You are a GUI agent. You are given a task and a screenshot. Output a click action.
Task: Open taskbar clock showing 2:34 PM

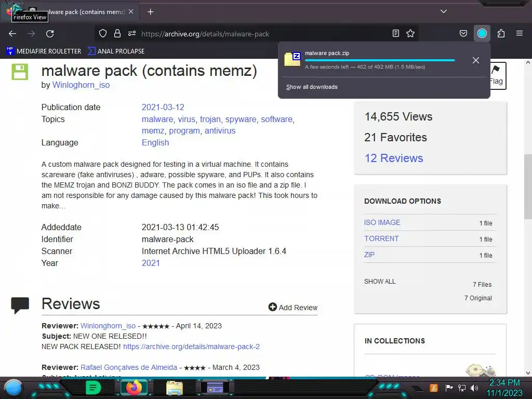[504, 388]
